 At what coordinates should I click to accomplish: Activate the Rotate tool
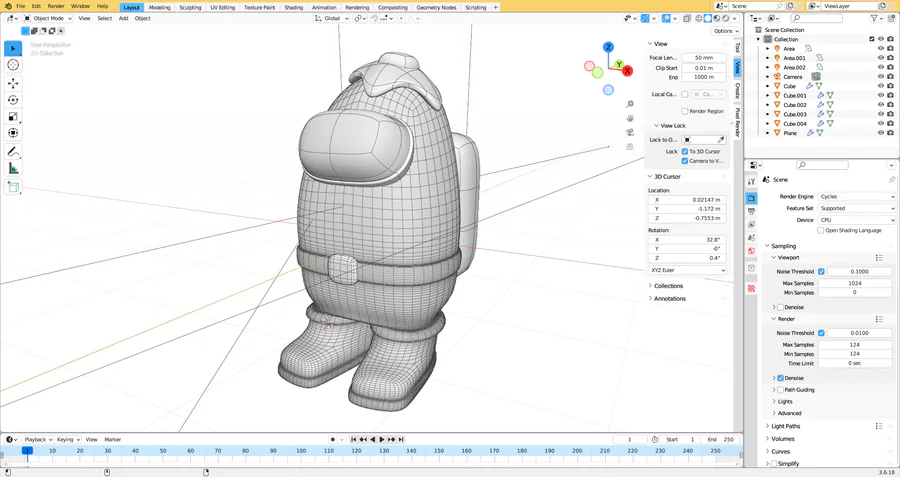[x=13, y=100]
